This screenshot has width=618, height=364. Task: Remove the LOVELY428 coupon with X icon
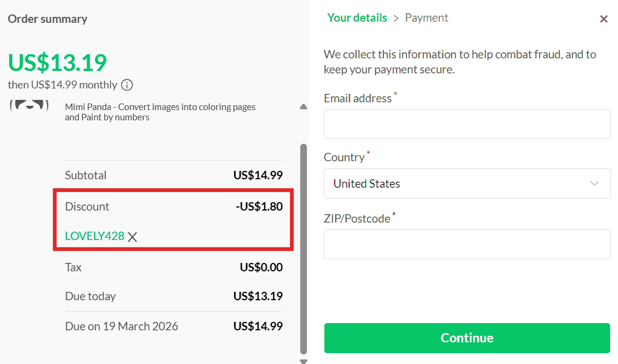point(133,237)
